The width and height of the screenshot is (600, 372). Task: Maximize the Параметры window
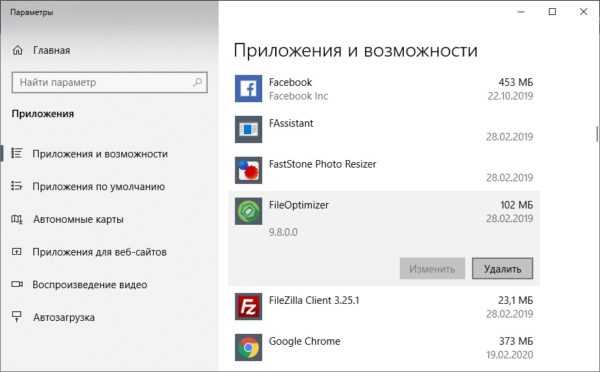pos(552,12)
